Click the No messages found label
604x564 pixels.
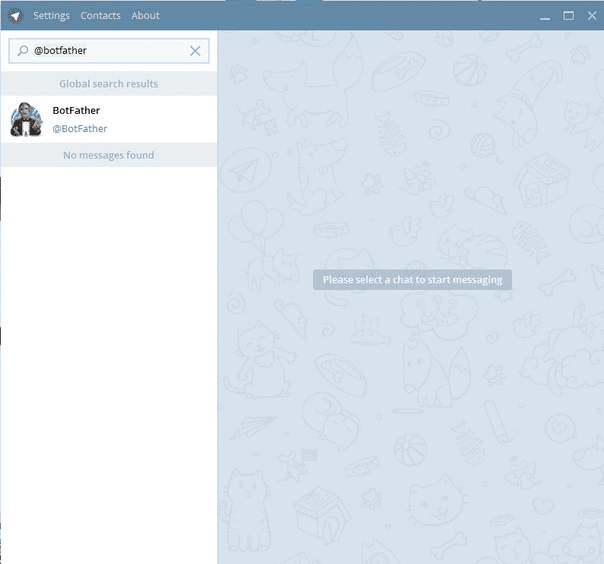point(108,155)
